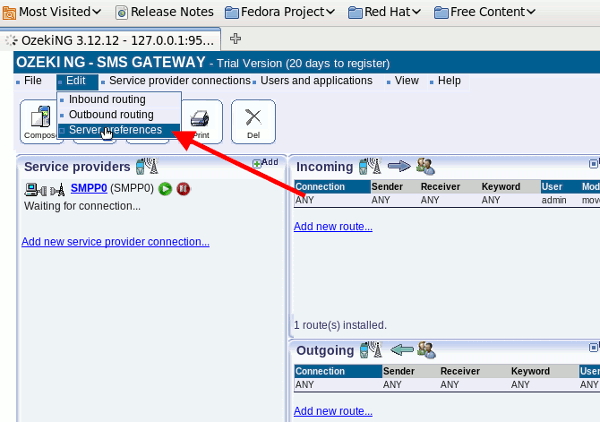
Task: Toggle the Incoming panel window icon
Action: point(593,164)
